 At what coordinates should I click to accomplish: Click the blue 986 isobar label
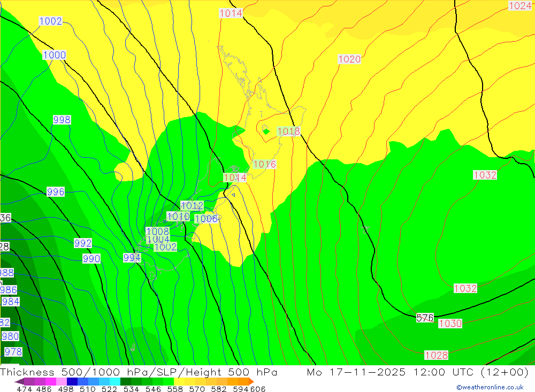(9, 290)
